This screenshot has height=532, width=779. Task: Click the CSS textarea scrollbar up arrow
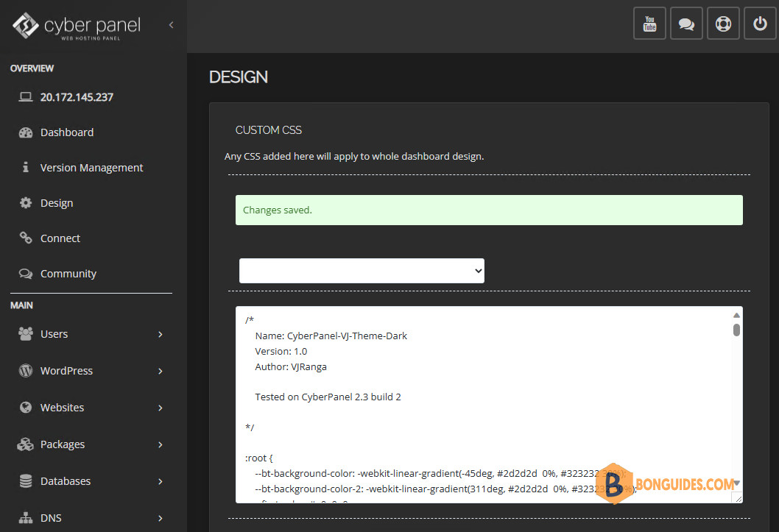pos(736,315)
